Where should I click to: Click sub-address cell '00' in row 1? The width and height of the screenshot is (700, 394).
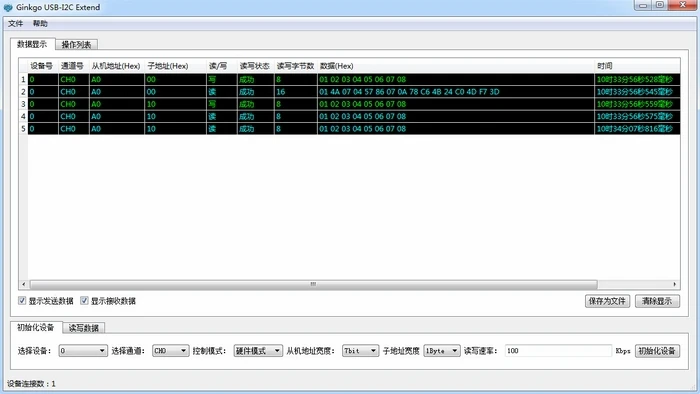175,79
